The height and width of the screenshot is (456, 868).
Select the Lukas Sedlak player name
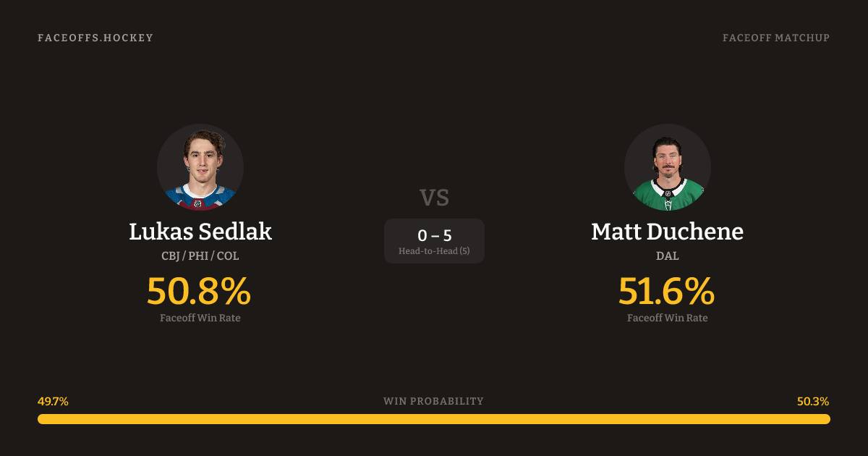click(x=200, y=232)
